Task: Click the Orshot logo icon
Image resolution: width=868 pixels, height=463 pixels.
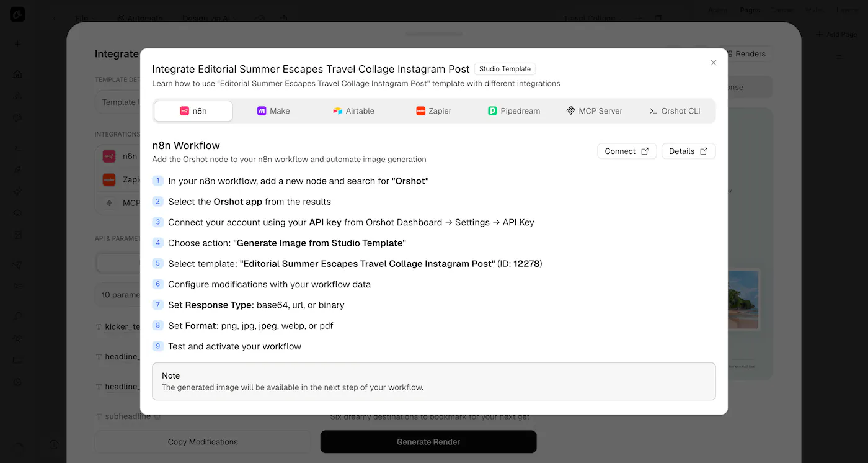Action: coord(17,14)
